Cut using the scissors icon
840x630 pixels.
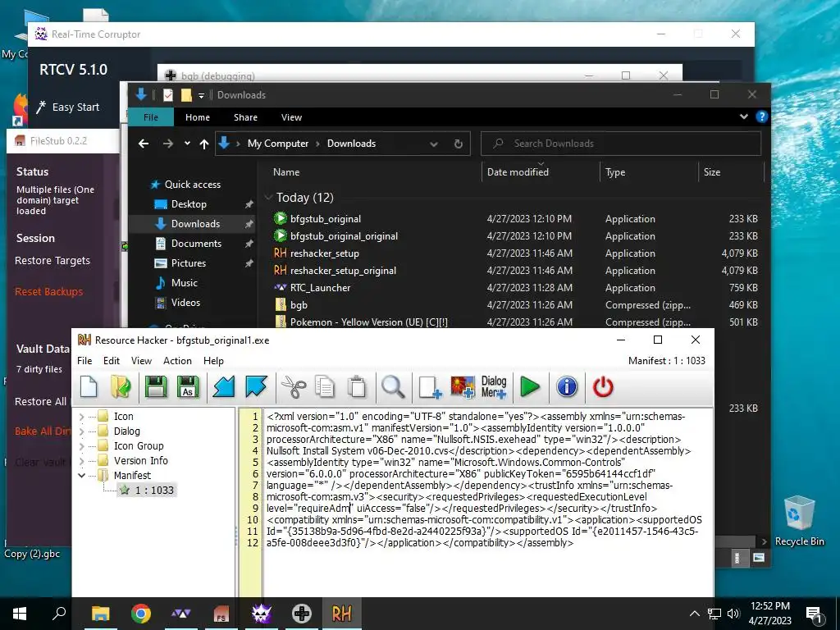click(x=293, y=387)
